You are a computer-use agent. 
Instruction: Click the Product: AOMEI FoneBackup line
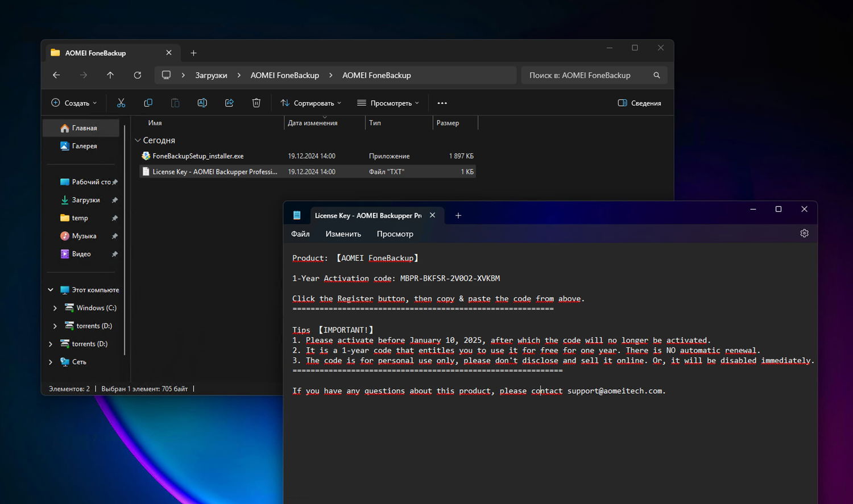(355, 258)
